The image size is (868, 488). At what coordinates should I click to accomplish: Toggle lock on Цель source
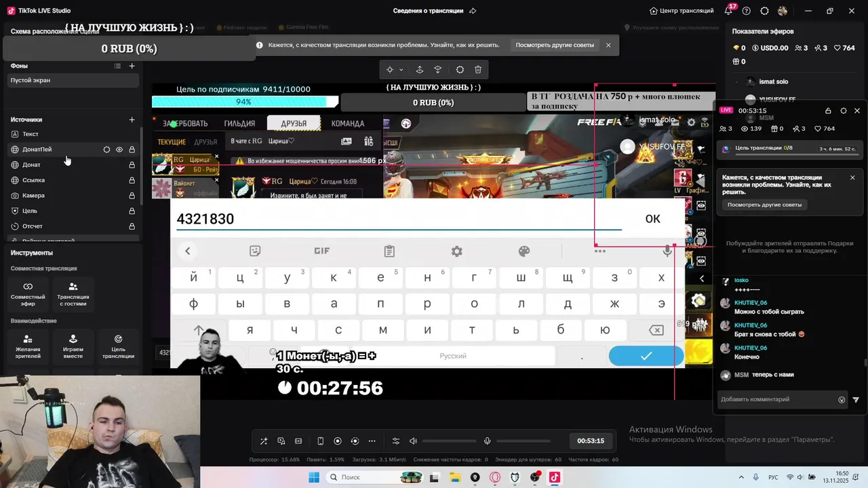132,211
